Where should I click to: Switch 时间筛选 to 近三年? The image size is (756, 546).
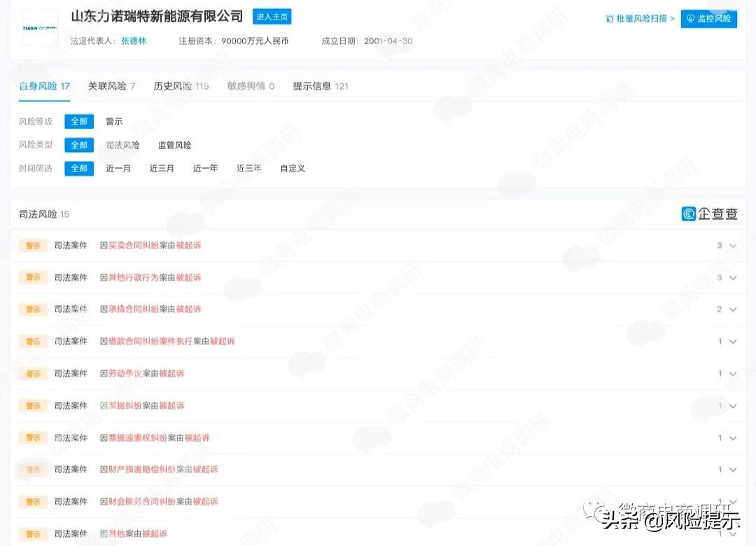pyautogui.click(x=248, y=168)
